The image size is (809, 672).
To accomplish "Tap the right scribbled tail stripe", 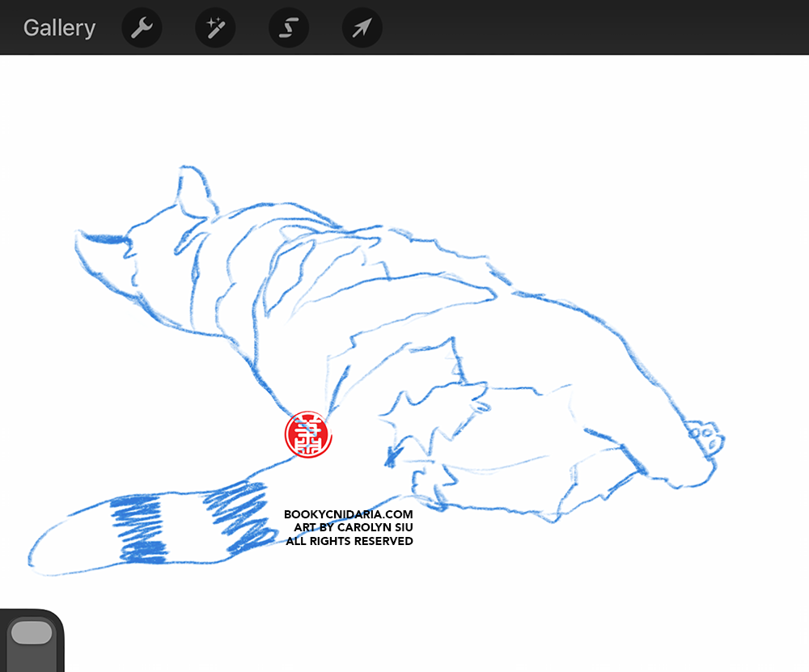I will (x=239, y=516).
